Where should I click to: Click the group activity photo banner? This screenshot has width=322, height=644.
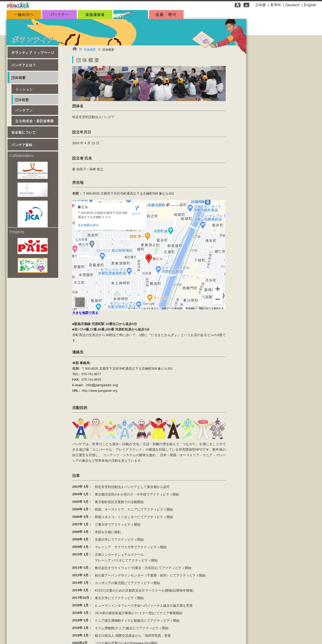point(149,84)
